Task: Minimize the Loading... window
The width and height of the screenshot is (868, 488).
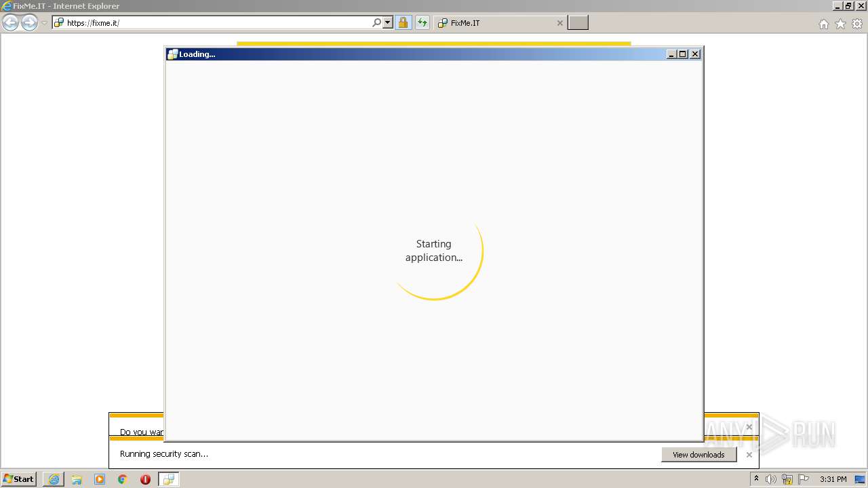Action: pyautogui.click(x=671, y=54)
